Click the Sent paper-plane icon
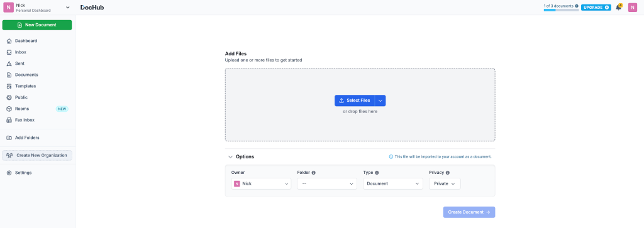 pos(9,63)
